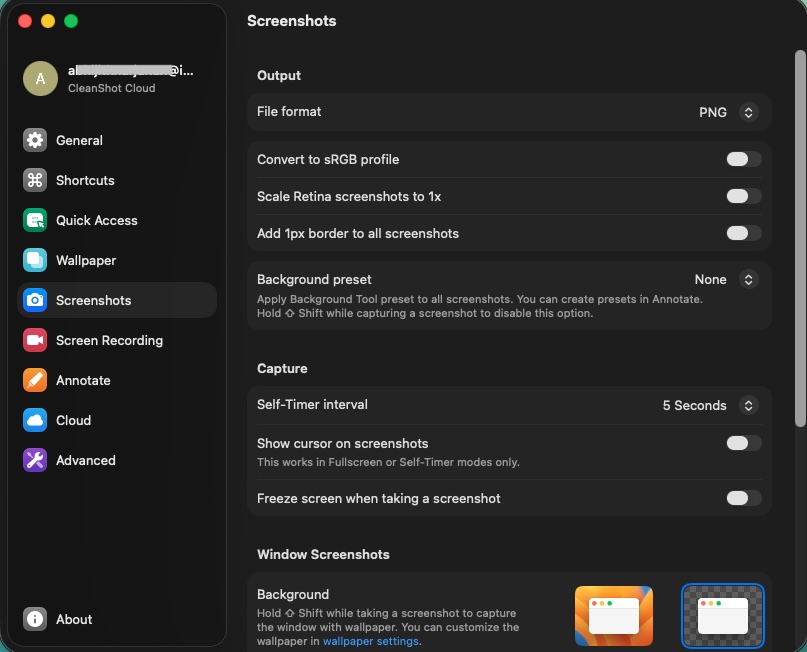Open the Cloud settings label

[x=74, y=420]
